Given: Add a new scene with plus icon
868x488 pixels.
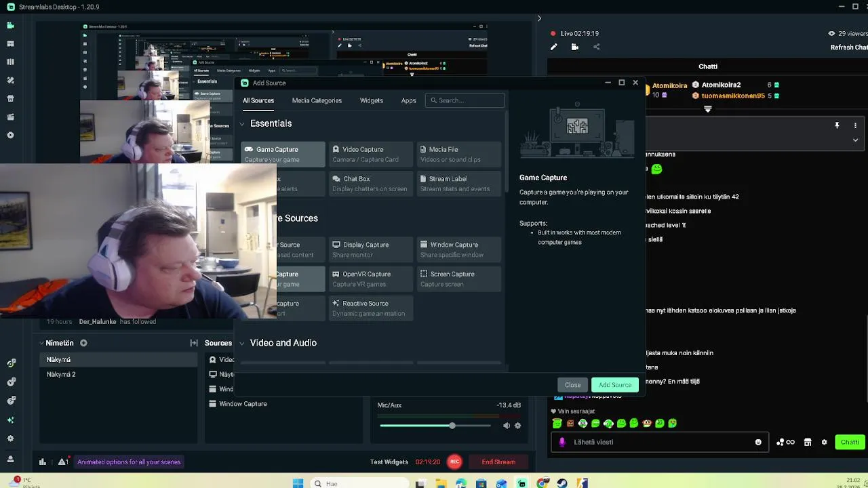Looking at the screenshot, I should point(83,343).
